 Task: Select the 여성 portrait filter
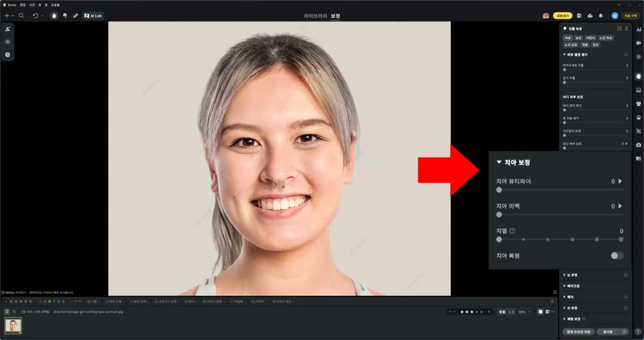567,38
